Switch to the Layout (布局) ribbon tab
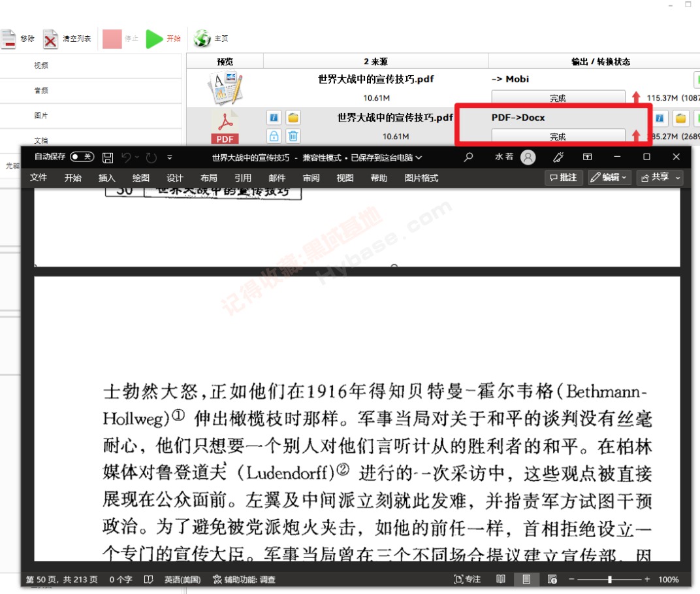The width and height of the screenshot is (700, 594). 209,178
